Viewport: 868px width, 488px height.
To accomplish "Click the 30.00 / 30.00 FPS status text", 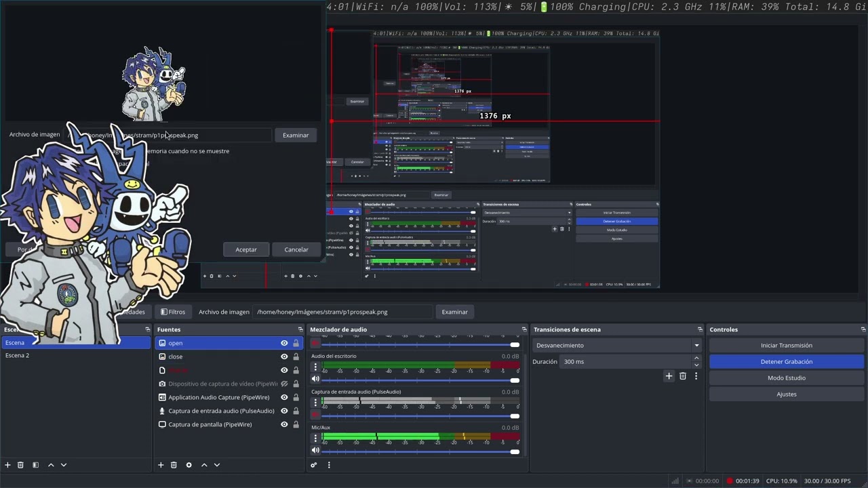I will 827,481.
